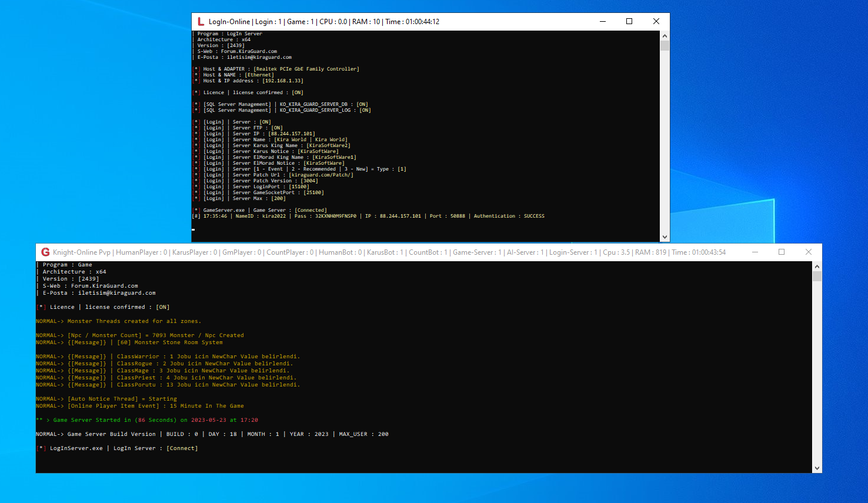Click 'Time : 01:00:44:12' in LogIn title bar
The image size is (868, 503).
(412, 22)
